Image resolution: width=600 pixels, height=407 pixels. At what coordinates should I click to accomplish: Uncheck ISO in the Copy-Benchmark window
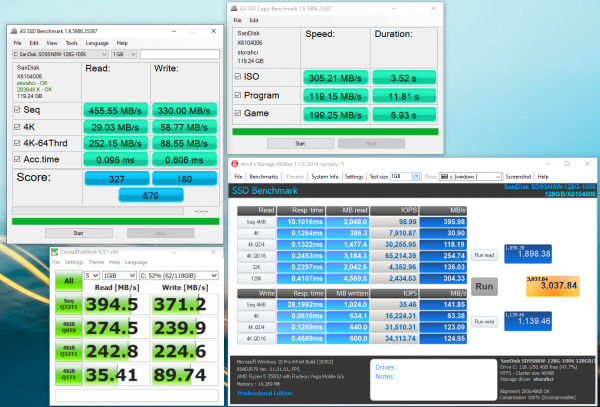237,74
